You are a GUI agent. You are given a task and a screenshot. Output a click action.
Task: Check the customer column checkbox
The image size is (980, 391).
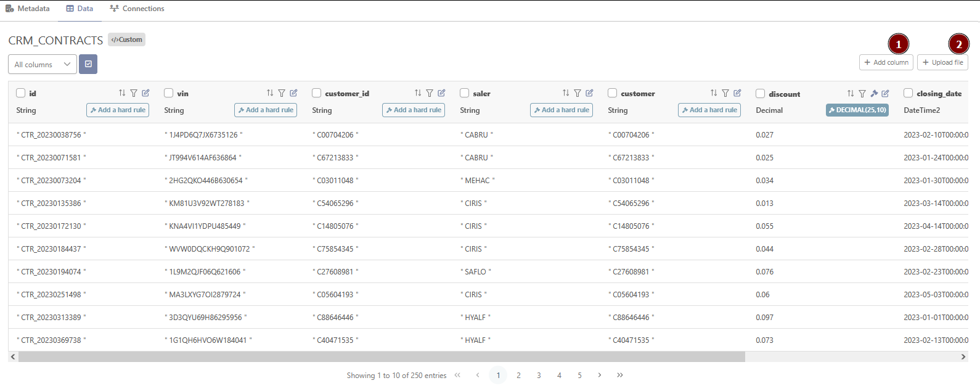(x=612, y=93)
